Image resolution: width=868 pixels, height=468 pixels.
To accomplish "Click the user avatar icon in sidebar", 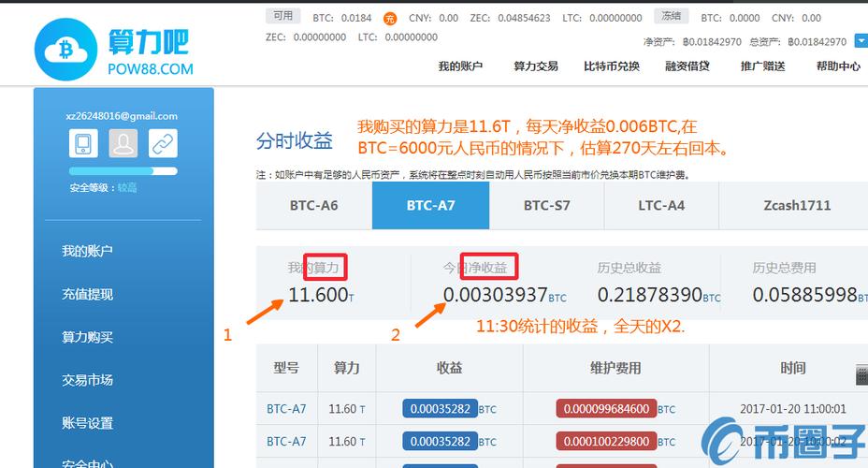I will coord(123,143).
